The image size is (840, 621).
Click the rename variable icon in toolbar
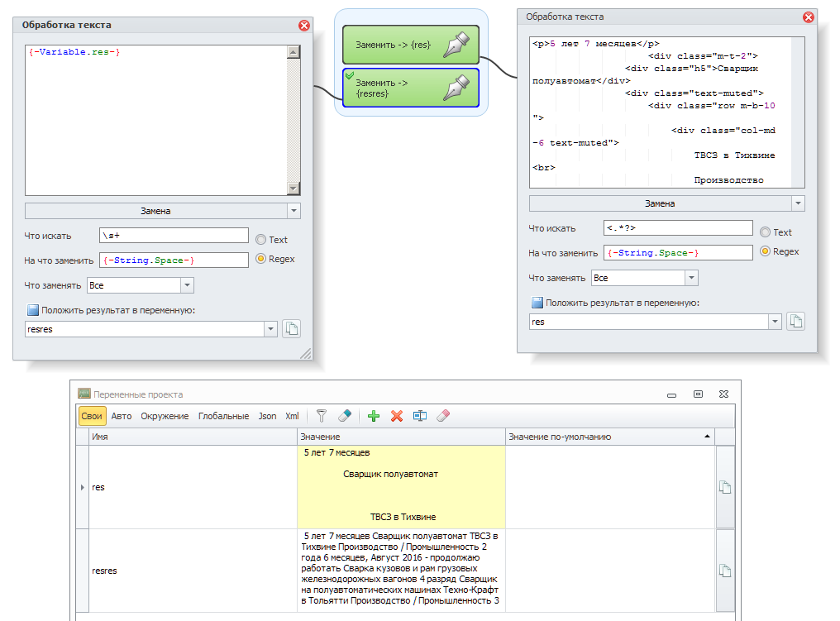point(420,416)
